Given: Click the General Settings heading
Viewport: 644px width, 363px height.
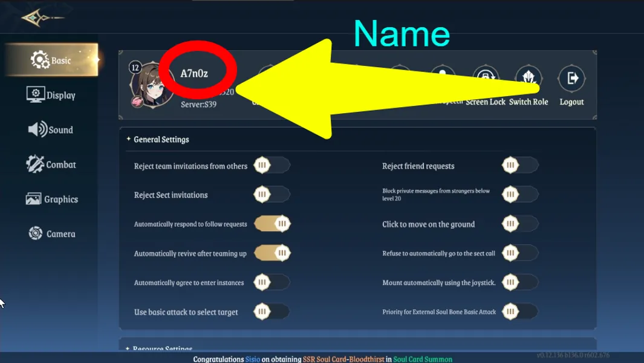Looking at the screenshot, I should (x=161, y=139).
